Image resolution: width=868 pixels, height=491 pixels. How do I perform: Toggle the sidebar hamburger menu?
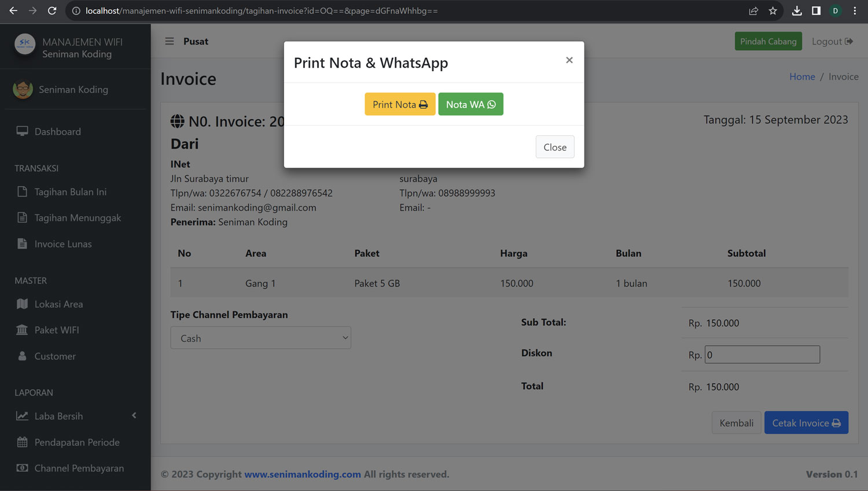point(170,41)
